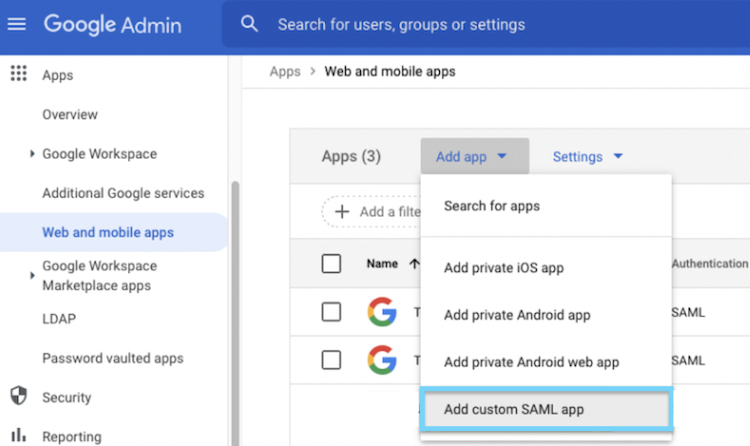Toggle the select-all checkbox in header
750x446 pixels.
tap(331, 264)
